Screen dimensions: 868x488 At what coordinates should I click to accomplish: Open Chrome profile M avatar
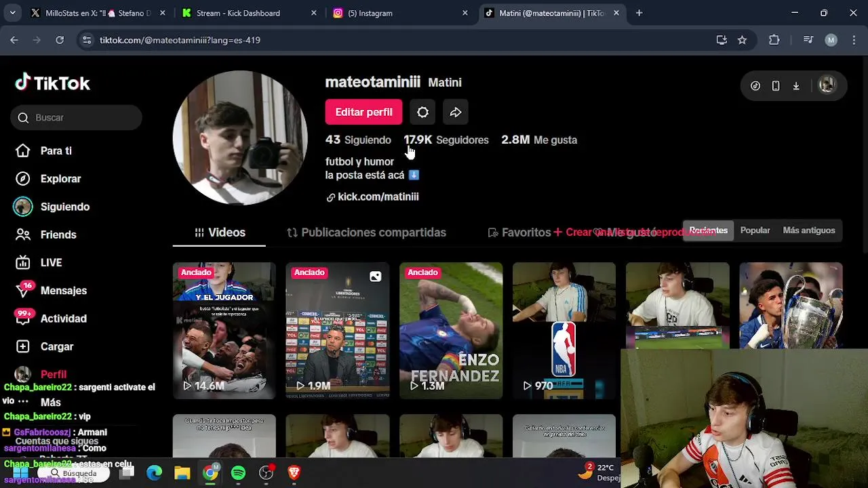click(x=831, y=40)
